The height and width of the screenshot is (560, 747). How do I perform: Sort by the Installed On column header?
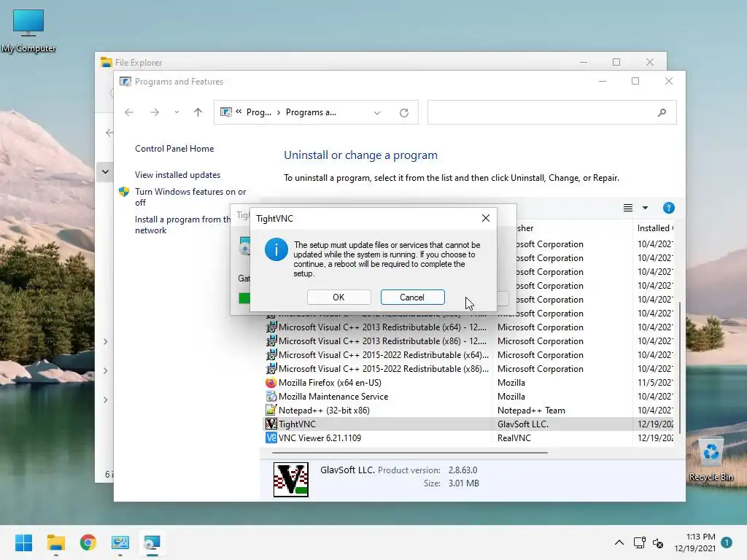coord(655,228)
